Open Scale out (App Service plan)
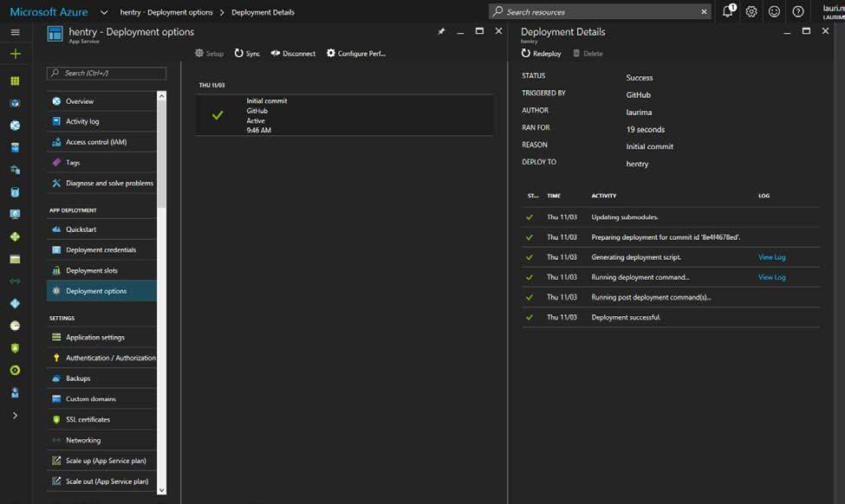Viewport: 845px width, 504px height. point(102,481)
